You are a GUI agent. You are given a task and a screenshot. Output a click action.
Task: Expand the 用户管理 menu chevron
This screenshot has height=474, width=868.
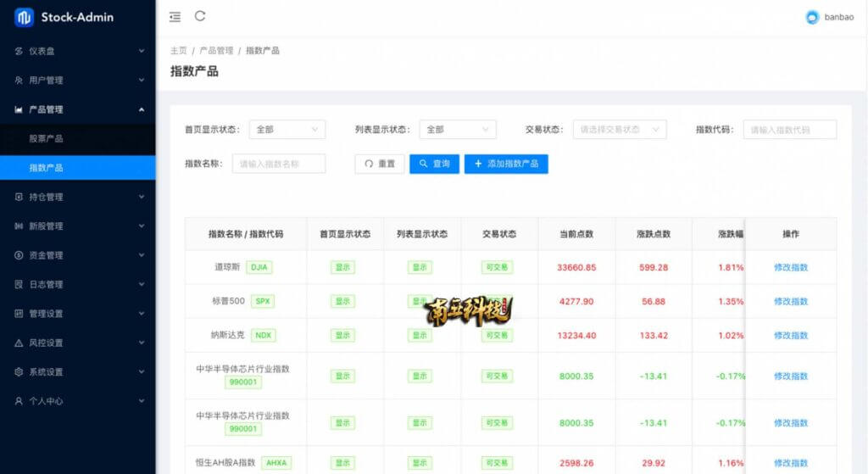[x=142, y=81]
